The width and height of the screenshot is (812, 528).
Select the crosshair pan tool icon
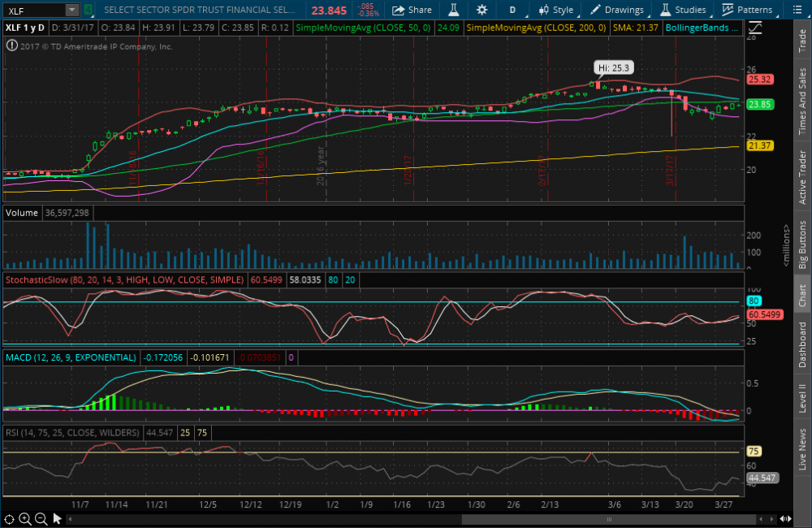point(9,519)
